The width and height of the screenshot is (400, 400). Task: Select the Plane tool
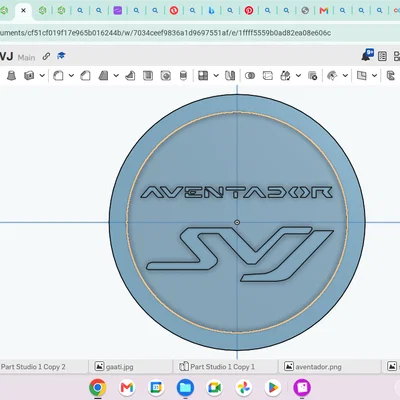(361, 76)
